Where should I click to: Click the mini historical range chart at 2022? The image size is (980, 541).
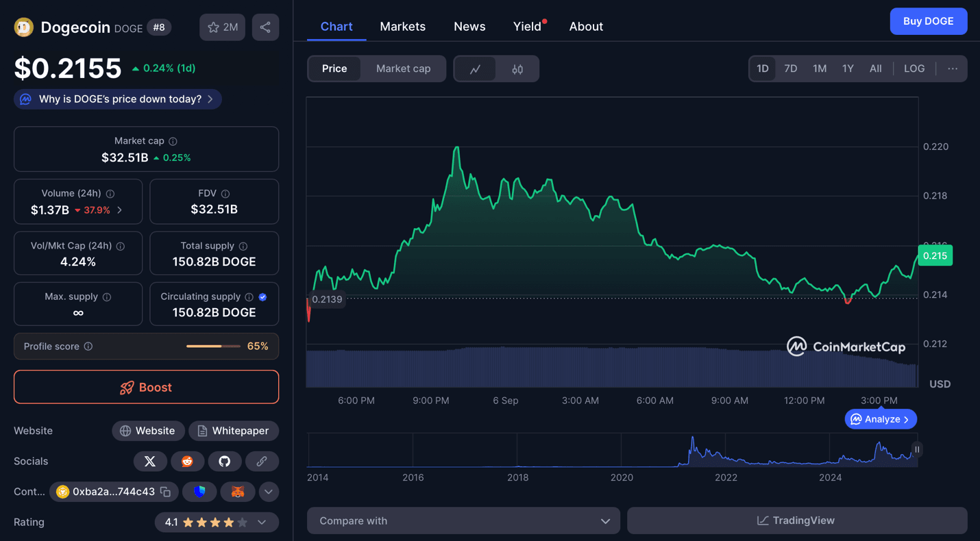pos(726,451)
